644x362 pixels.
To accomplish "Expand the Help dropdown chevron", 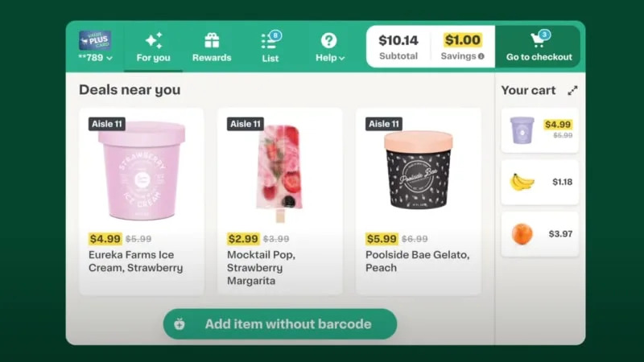I will [341, 58].
